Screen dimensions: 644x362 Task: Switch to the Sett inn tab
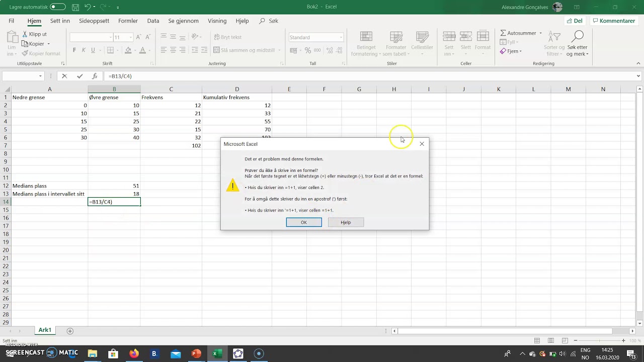(x=60, y=21)
